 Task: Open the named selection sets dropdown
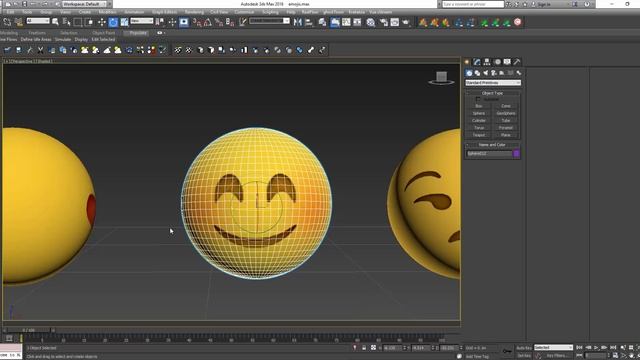pos(270,21)
